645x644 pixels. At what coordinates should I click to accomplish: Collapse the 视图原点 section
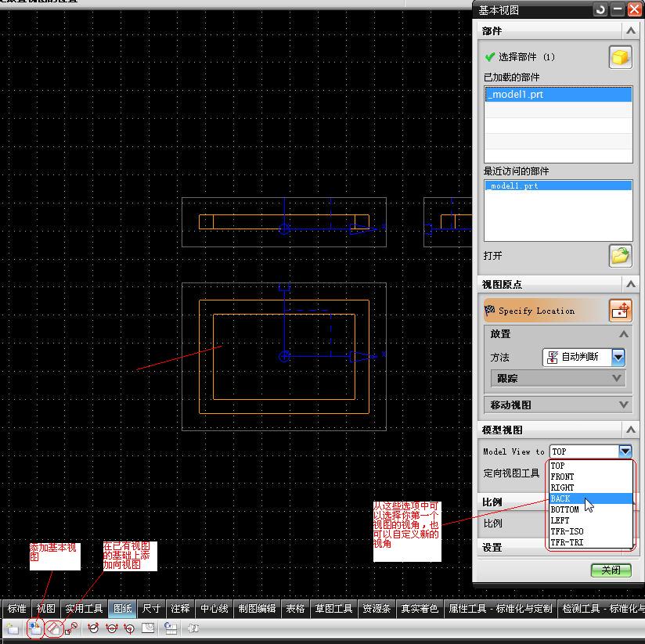click(x=630, y=284)
